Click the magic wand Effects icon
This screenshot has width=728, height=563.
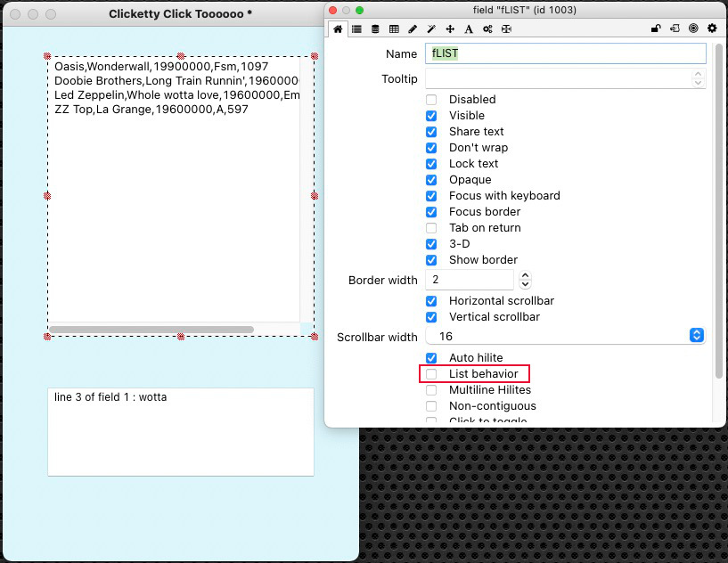click(431, 29)
